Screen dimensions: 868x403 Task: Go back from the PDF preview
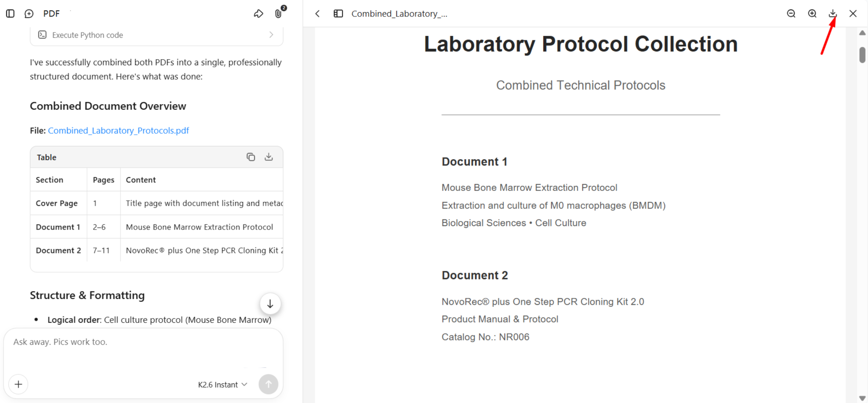pyautogui.click(x=317, y=13)
